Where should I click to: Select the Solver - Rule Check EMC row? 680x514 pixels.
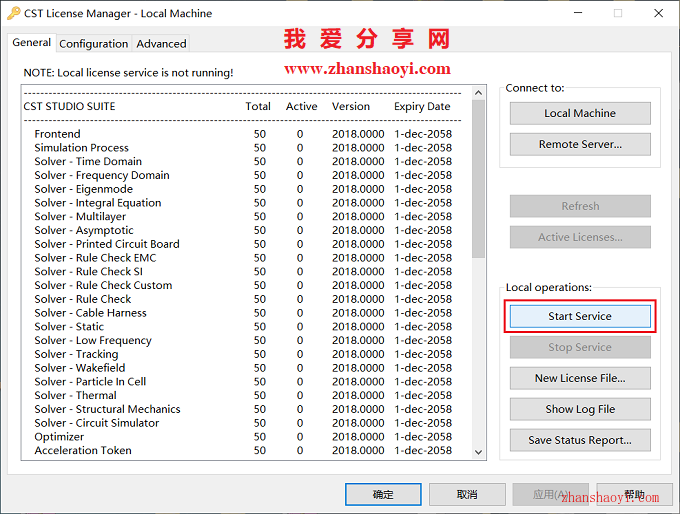click(243, 258)
